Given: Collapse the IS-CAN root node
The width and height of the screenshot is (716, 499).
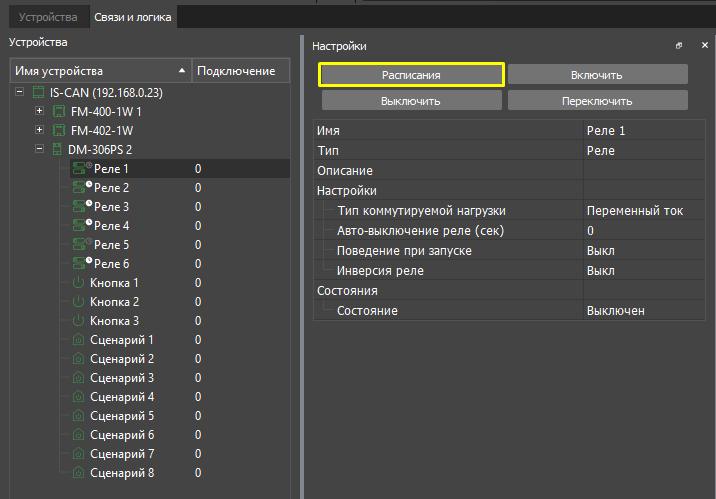Looking at the screenshot, I should pyautogui.click(x=21, y=92).
